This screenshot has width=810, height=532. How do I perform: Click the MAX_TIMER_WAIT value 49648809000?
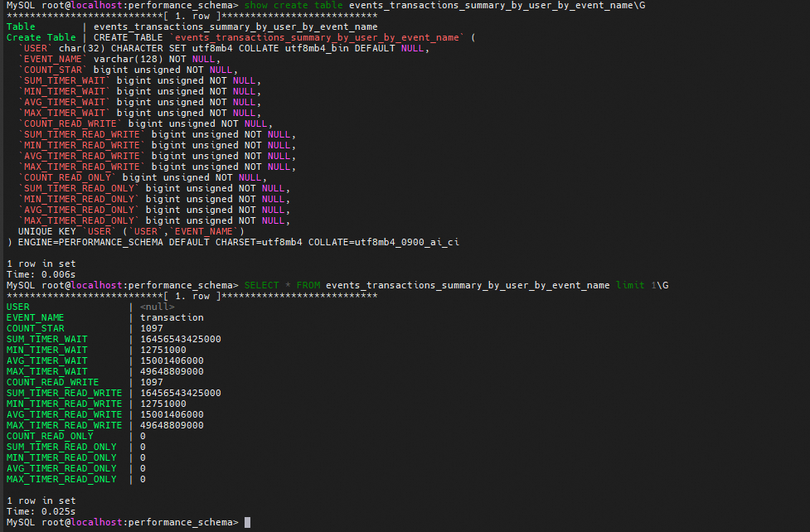172,371
